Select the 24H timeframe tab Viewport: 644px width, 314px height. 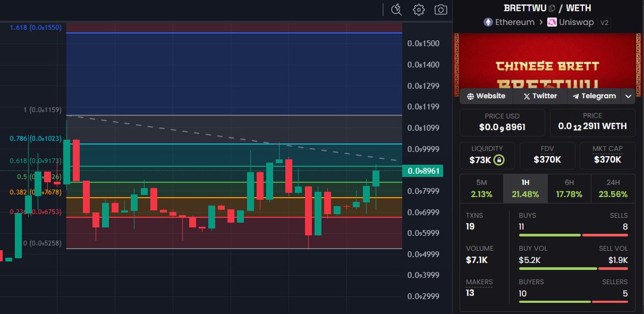click(x=613, y=188)
